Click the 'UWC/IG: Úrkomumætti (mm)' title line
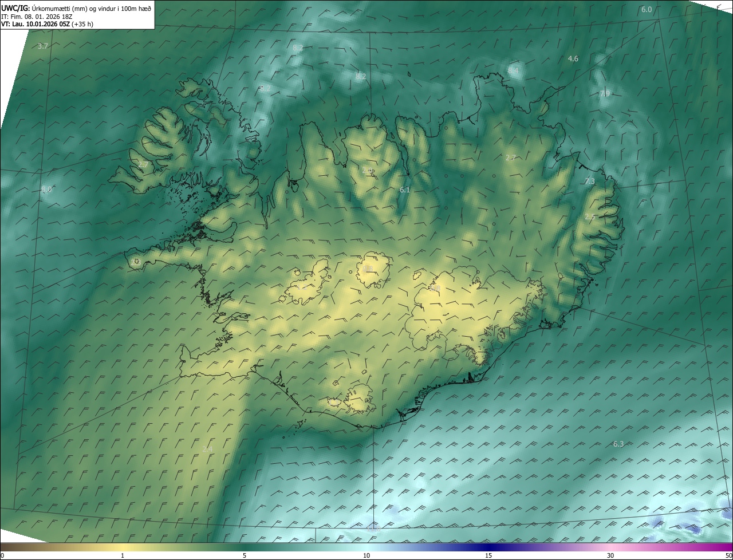 tap(76, 7)
